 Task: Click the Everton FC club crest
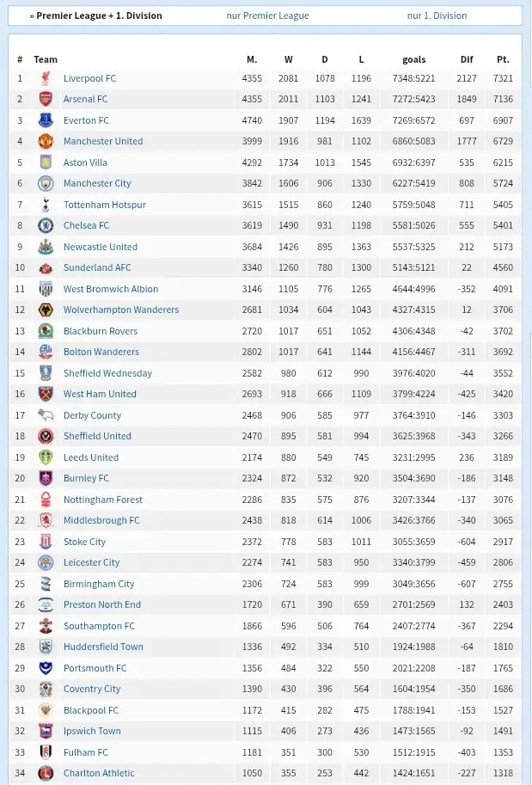[x=46, y=120]
